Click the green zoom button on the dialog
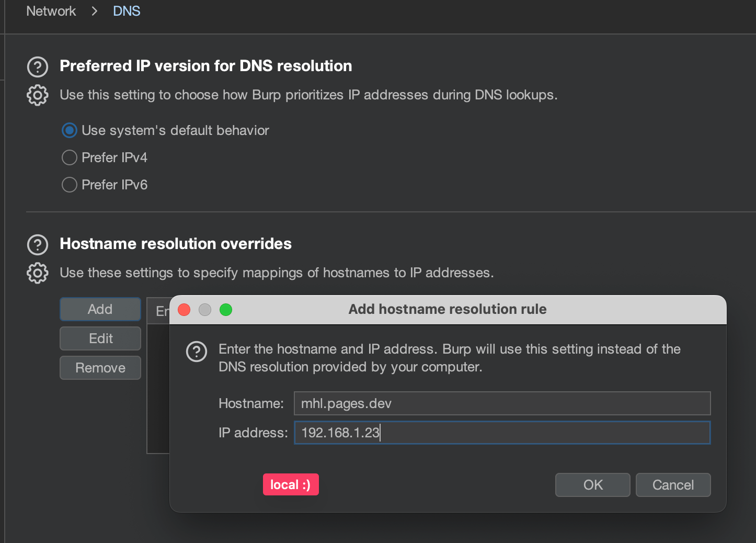 226,310
